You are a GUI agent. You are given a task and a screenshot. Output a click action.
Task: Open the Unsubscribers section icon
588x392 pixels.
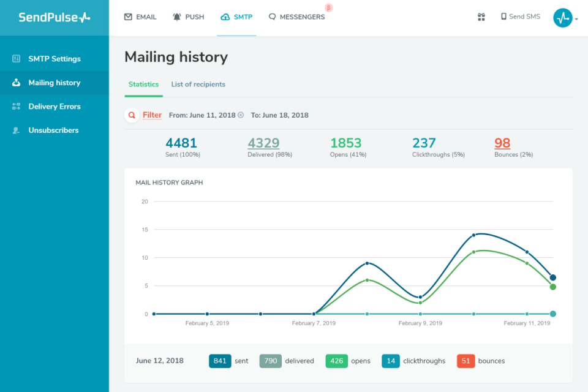click(16, 130)
